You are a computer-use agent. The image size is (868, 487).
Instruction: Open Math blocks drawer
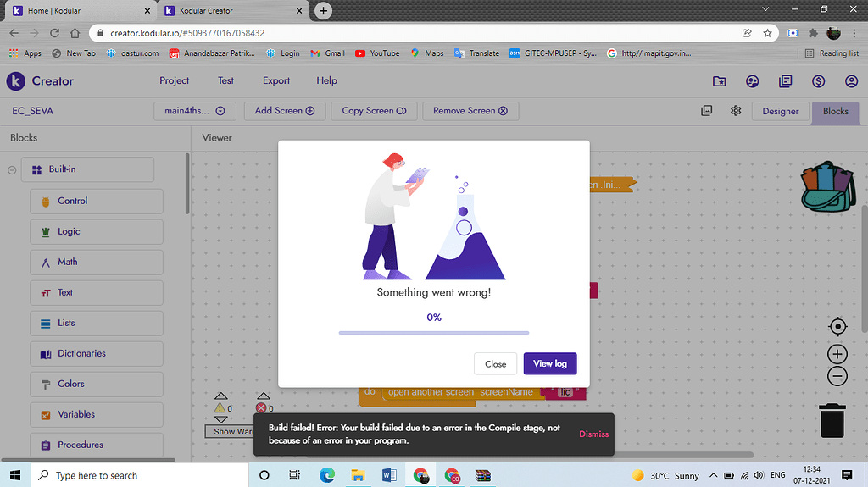coord(97,262)
